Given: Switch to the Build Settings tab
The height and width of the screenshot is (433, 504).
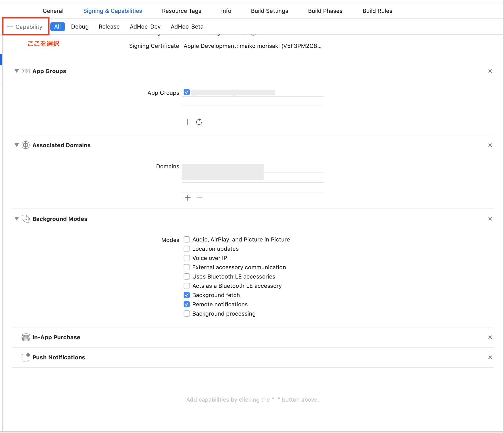Looking at the screenshot, I should 269,11.
